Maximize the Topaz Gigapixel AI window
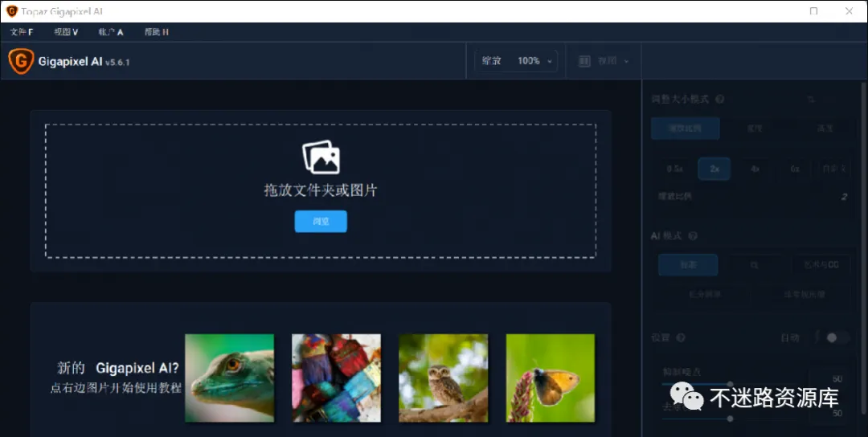The height and width of the screenshot is (437, 868). pyautogui.click(x=813, y=11)
